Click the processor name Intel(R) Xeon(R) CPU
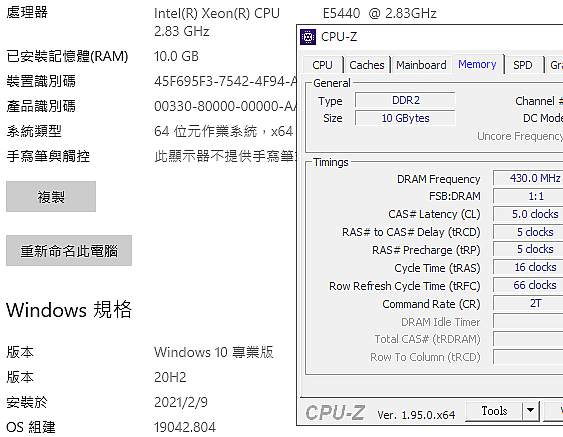The image size is (563, 437). (x=217, y=14)
